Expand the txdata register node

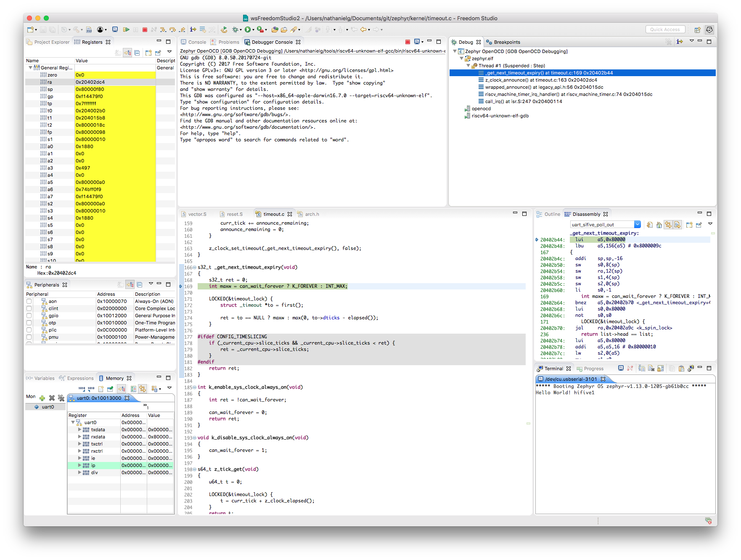[x=79, y=430]
